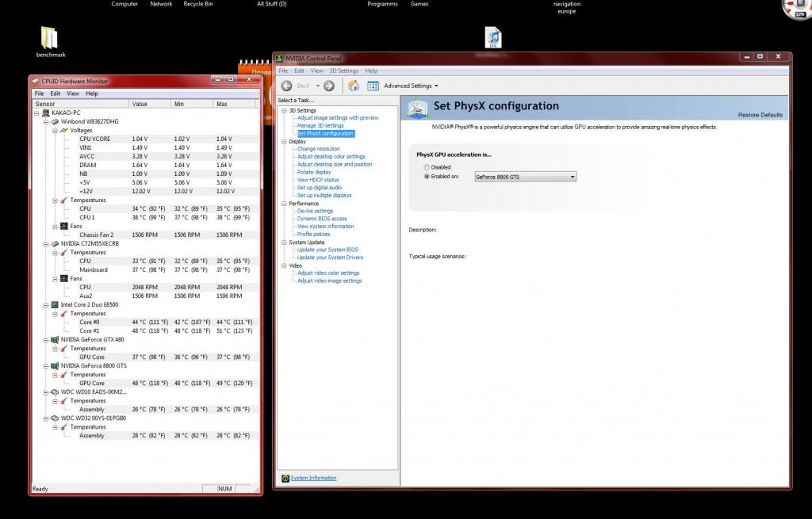Open View HDCP status task

coord(318,180)
